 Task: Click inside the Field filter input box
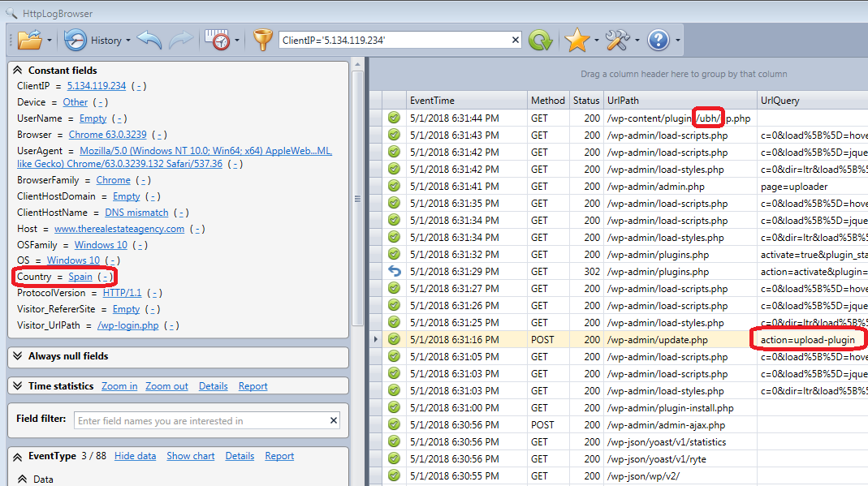pos(201,421)
